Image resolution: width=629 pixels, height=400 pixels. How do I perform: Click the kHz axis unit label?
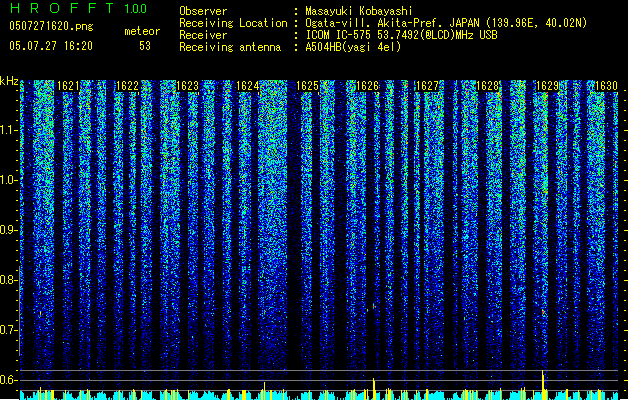9,81
